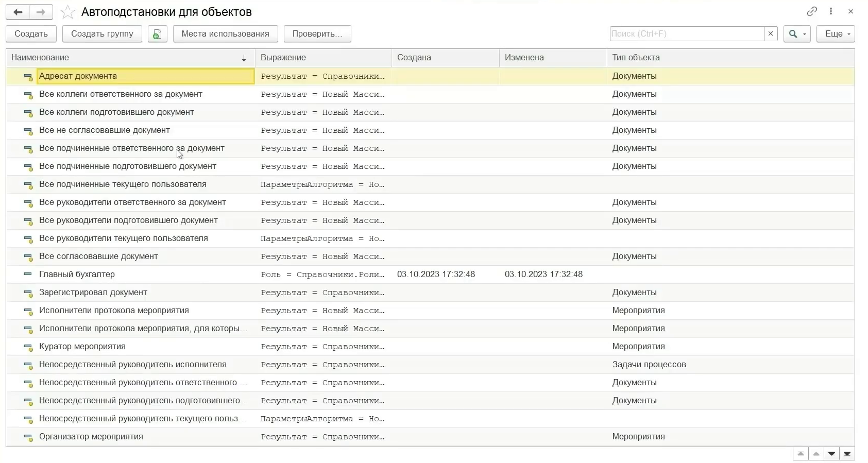Screen dimensions: 868x463
Task: Add page to favorites with star icon
Action: coord(67,12)
